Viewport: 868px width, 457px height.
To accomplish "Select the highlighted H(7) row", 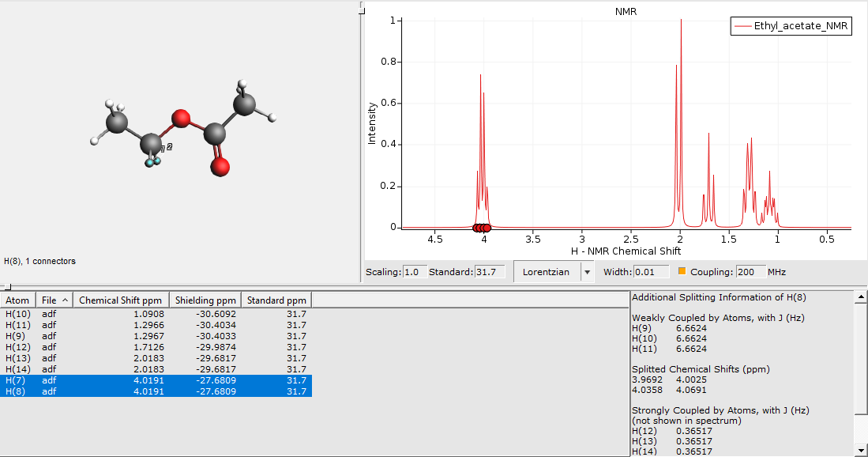I will [156, 380].
